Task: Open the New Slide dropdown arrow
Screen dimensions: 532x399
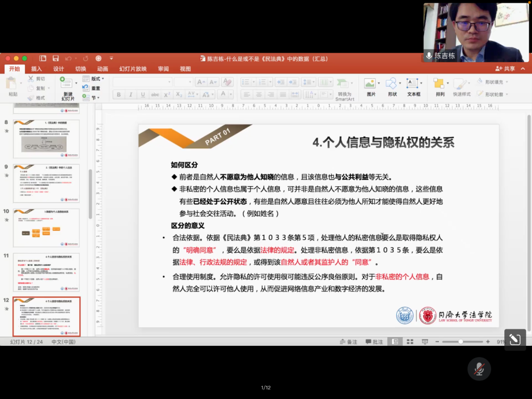Action: coord(76,83)
